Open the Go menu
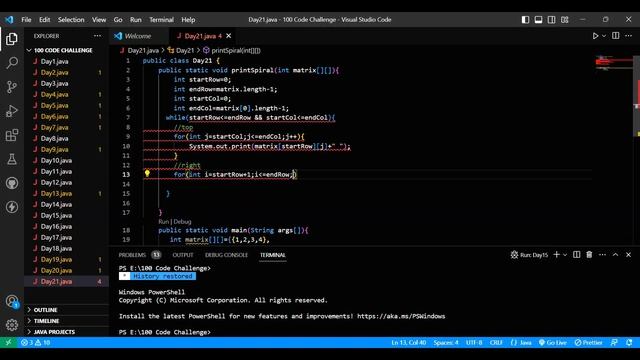The height and width of the screenshot is (360, 640). [x=118, y=20]
